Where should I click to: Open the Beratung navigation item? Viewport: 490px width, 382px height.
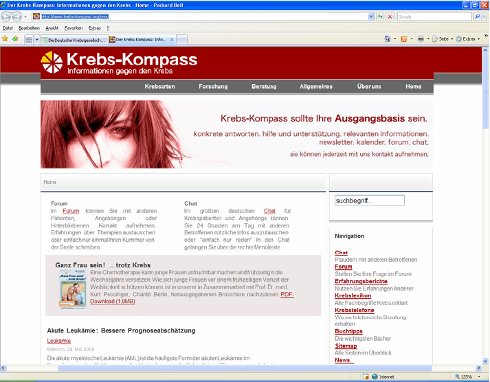pyautogui.click(x=264, y=86)
